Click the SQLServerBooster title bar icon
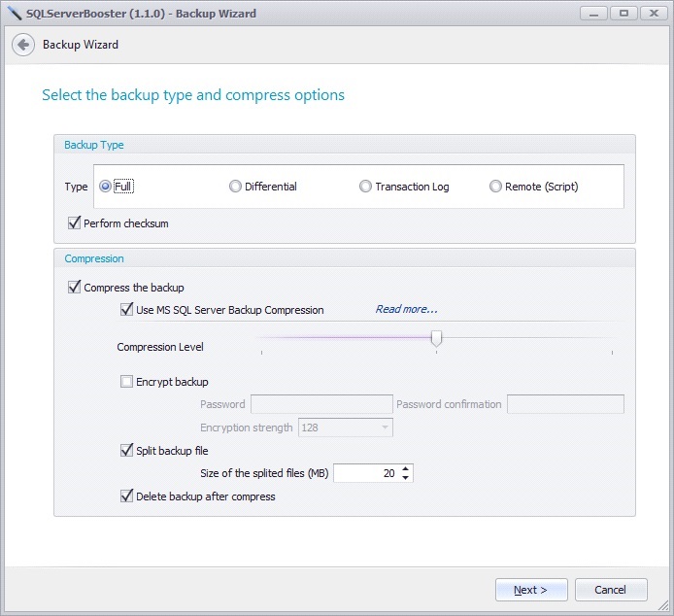The width and height of the screenshot is (674, 616). point(14,13)
